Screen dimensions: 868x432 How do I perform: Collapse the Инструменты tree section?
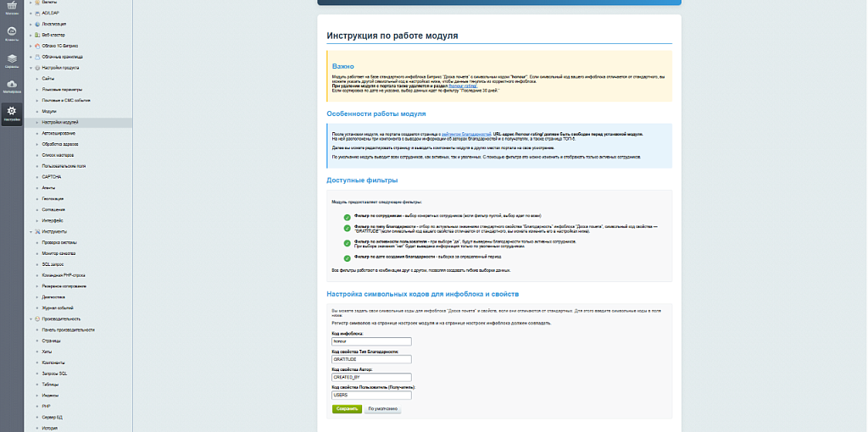[31, 231]
